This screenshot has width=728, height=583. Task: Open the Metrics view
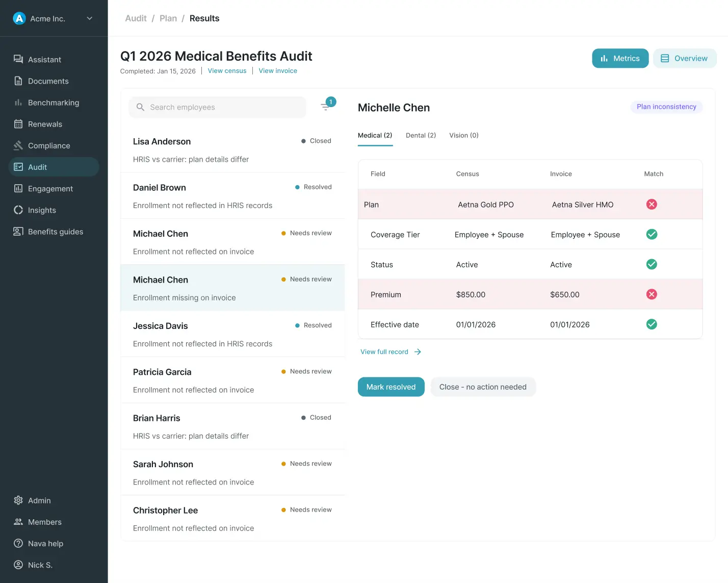pyautogui.click(x=620, y=58)
